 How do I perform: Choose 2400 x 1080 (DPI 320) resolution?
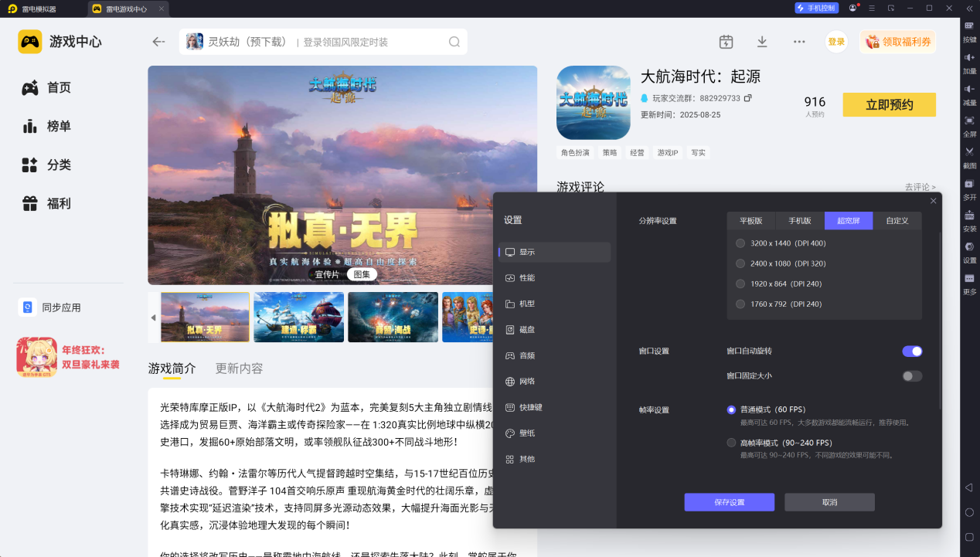pyautogui.click(x=740, y=263)
